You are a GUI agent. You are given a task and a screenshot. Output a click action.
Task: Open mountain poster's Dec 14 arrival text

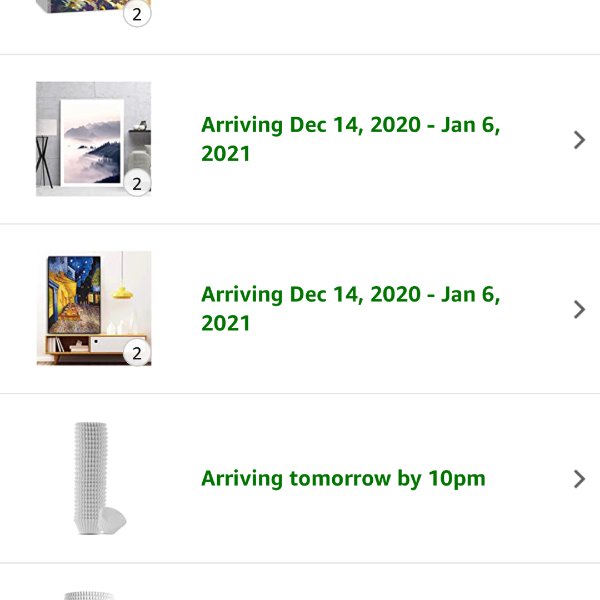pos(350,139)
